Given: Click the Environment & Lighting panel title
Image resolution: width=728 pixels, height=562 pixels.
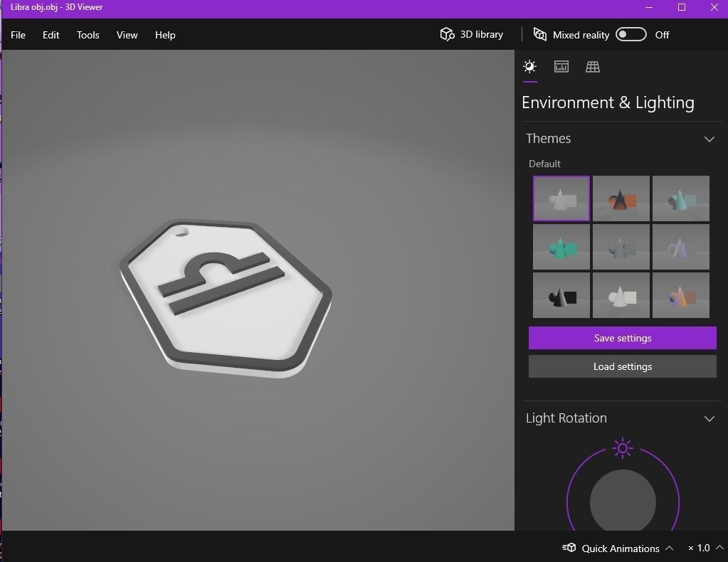Looking at the screenshot, I should (608, 102).
